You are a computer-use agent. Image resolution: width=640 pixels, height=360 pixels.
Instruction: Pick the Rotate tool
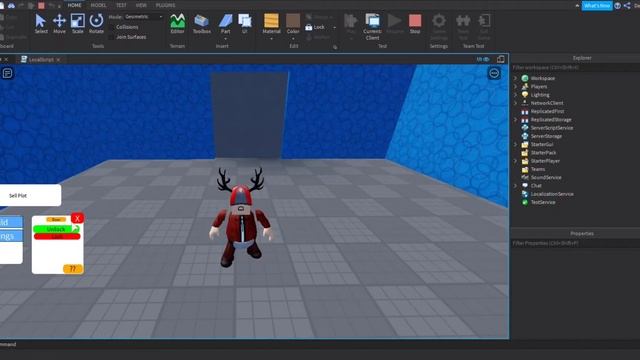click(96, 24)
